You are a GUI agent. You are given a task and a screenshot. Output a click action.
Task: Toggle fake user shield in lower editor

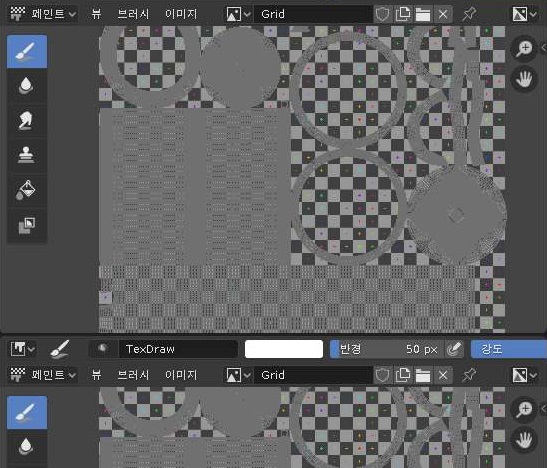coord(383,375)
